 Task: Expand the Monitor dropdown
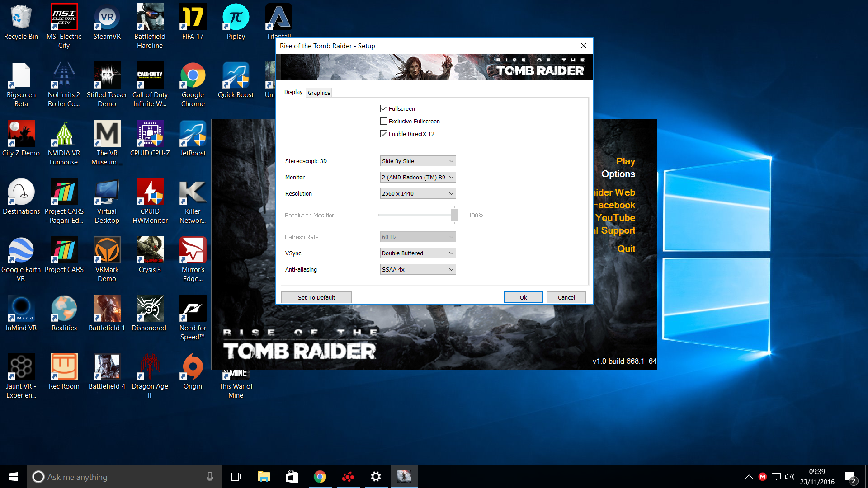pyautogui.click(x=418, y=177)
